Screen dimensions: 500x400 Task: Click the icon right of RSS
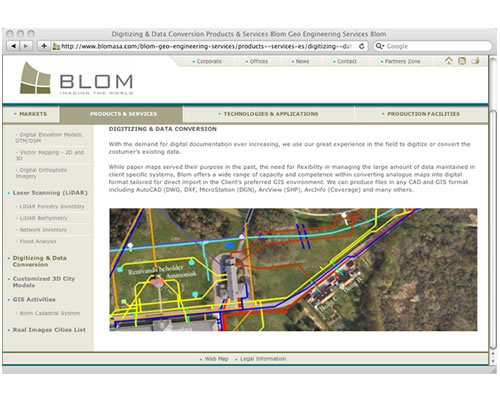pos(475,61)
